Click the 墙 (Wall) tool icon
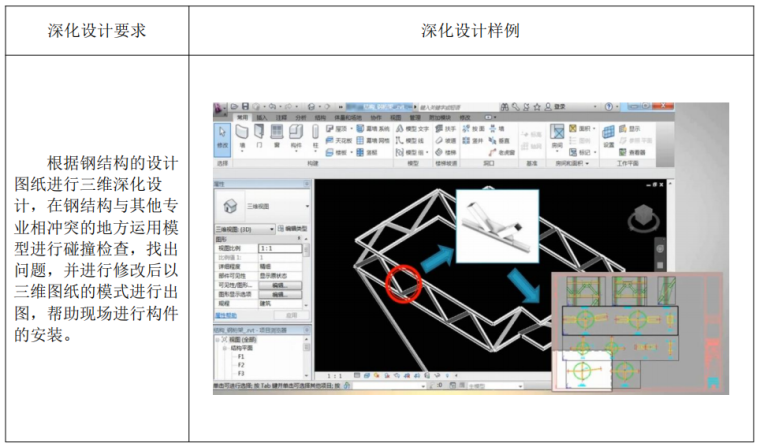The height and width of the screenshot is (447, 760). (241, 134)
